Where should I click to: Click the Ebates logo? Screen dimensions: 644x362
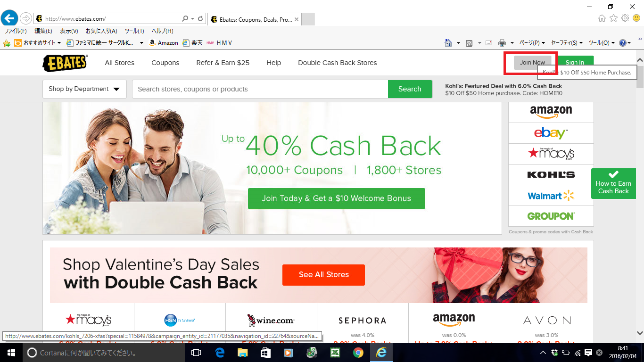(x=65, y=63)
